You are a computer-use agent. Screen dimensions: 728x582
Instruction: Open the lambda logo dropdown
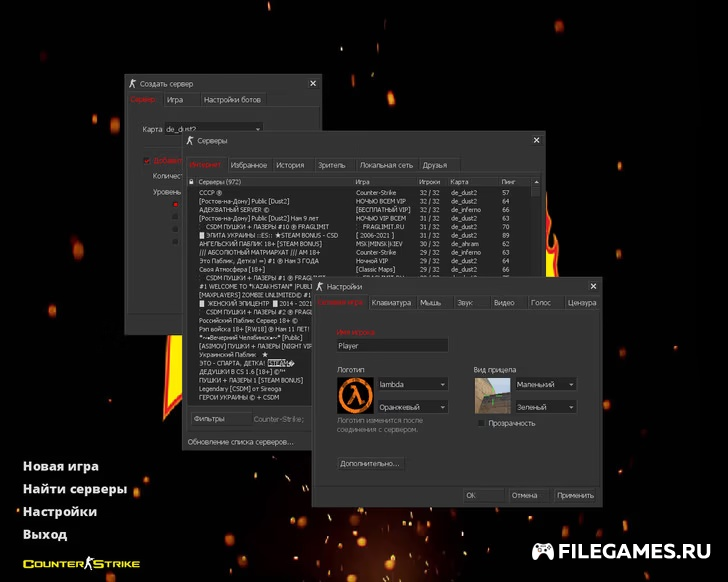pyautogui.click(x=413, y=384)
